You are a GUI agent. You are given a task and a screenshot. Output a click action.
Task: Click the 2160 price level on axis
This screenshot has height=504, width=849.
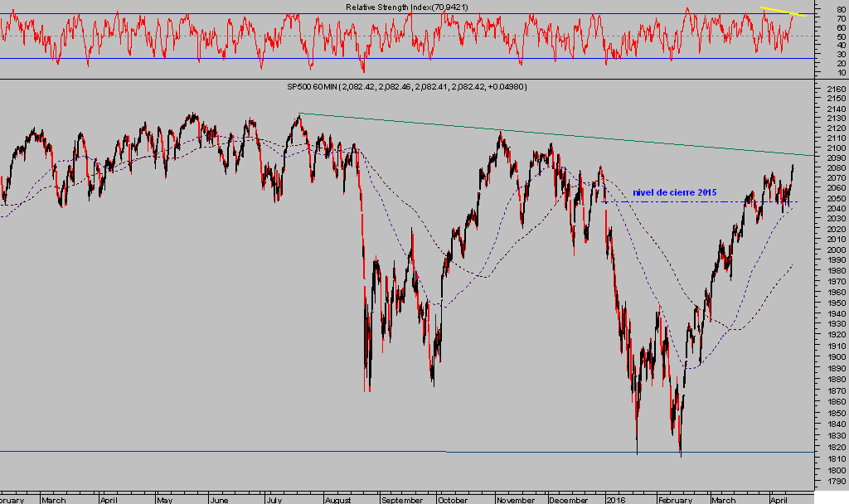[x=832, y=86]
